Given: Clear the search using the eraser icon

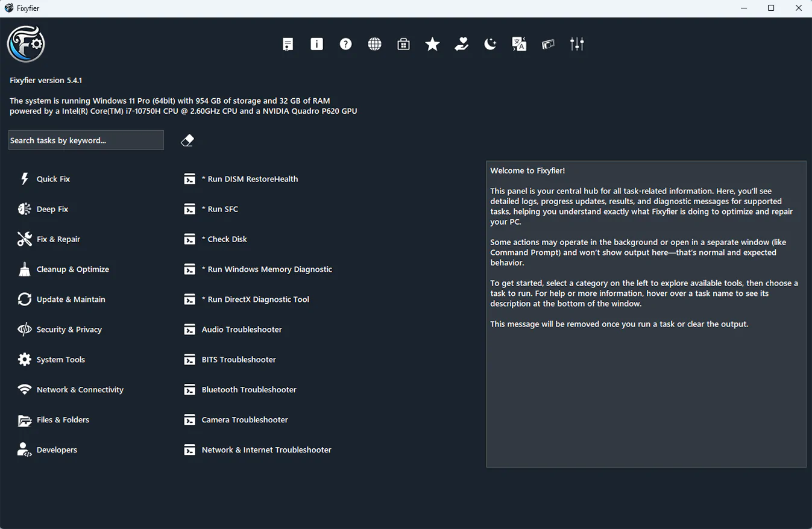Looking at the screenshot, I should pyautogui.click(x=187, y=139).
